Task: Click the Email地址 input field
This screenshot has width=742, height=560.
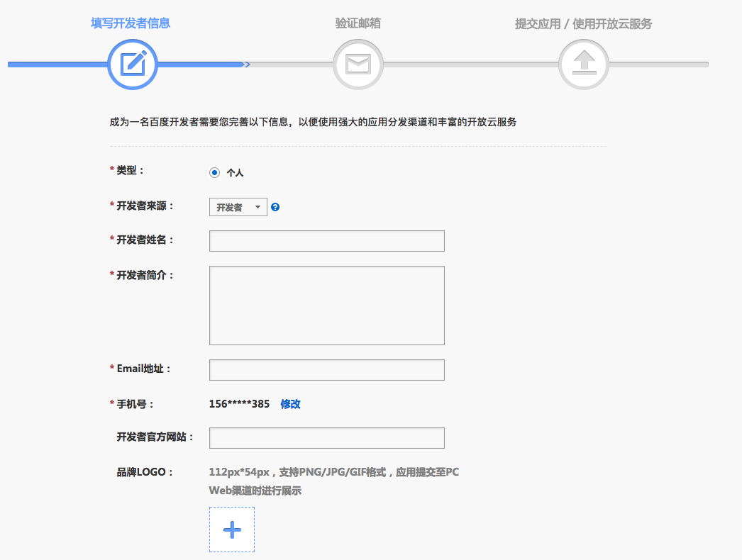Action: [x=326, y=369]
